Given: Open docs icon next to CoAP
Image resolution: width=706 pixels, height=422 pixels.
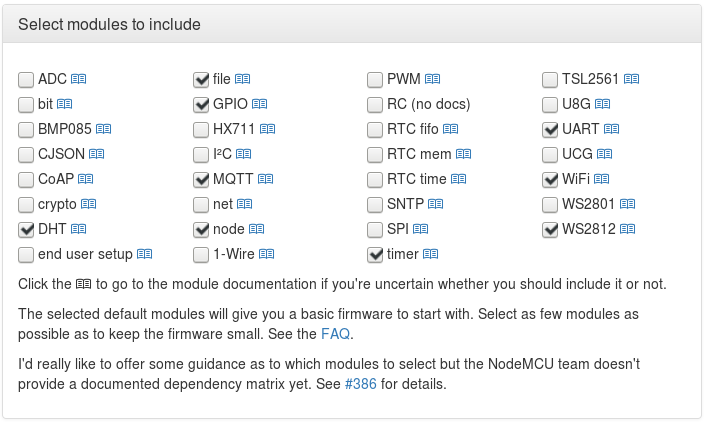Looking at the screenshot, I should [86, 179].
